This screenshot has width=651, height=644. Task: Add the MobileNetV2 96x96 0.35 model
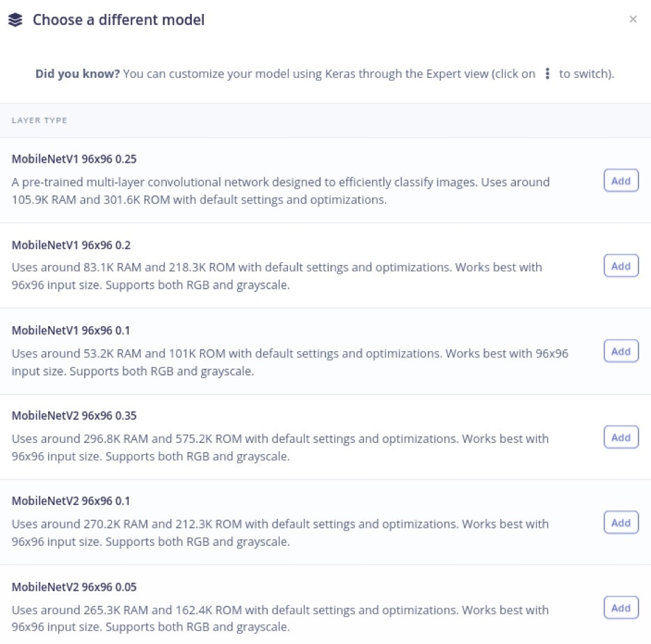point(620,437)
